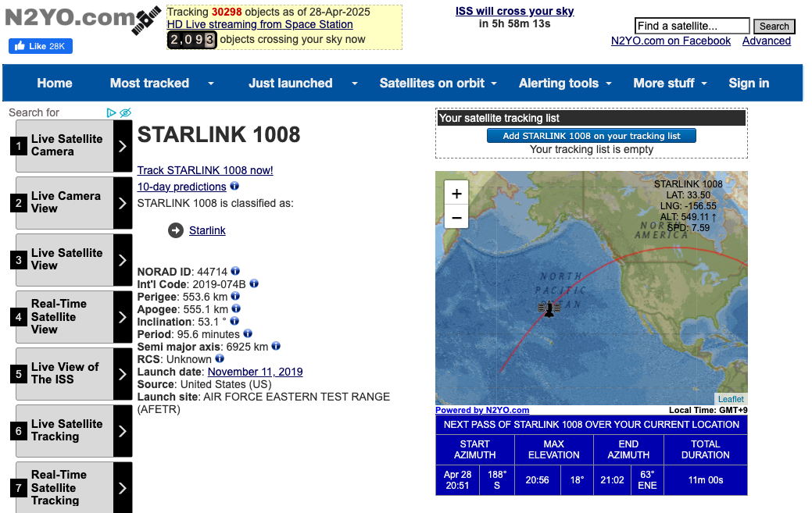Open the Starlink category link
This screenshot has width=812, height=513.
207,230
